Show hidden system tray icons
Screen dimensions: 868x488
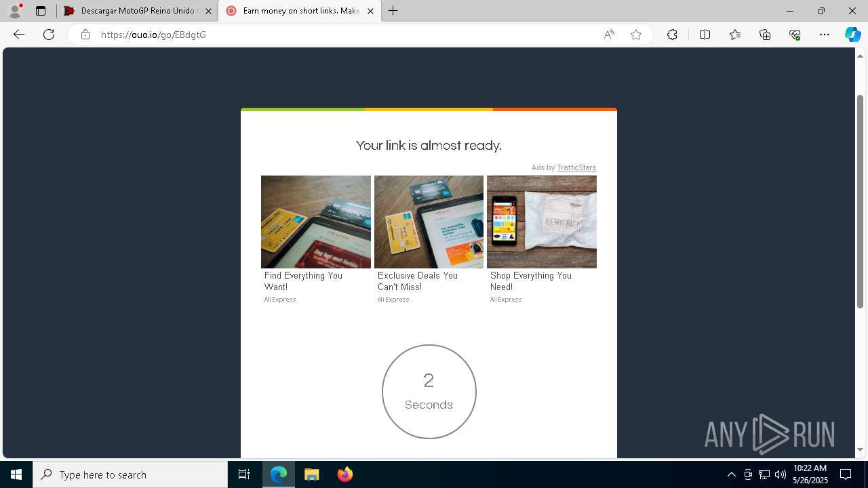tap(731, 474)
